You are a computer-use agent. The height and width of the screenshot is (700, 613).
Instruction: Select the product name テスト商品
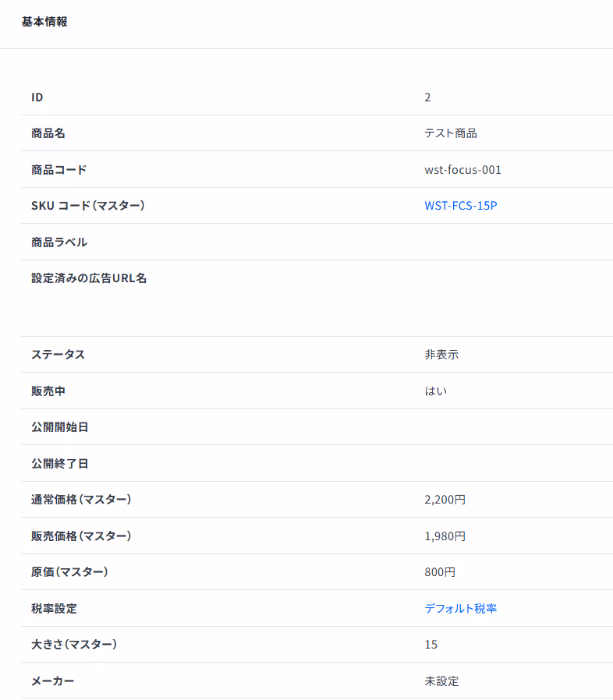[451, 133]
